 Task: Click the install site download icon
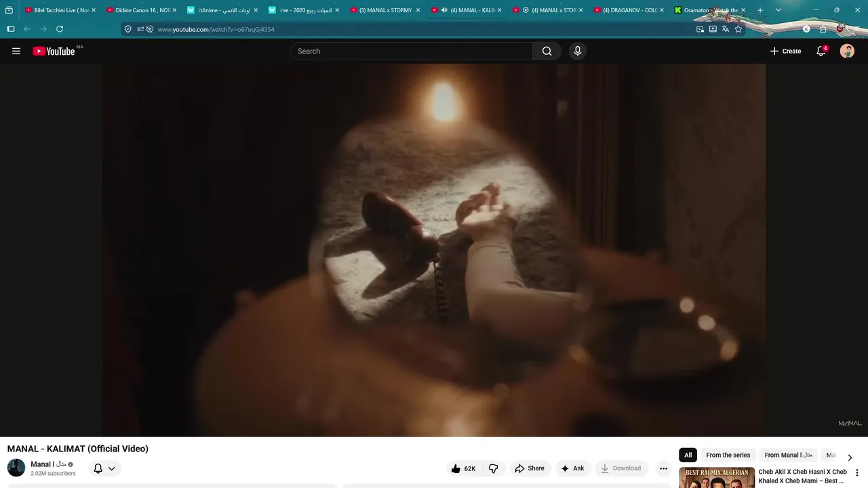click(x=713, y=29)
